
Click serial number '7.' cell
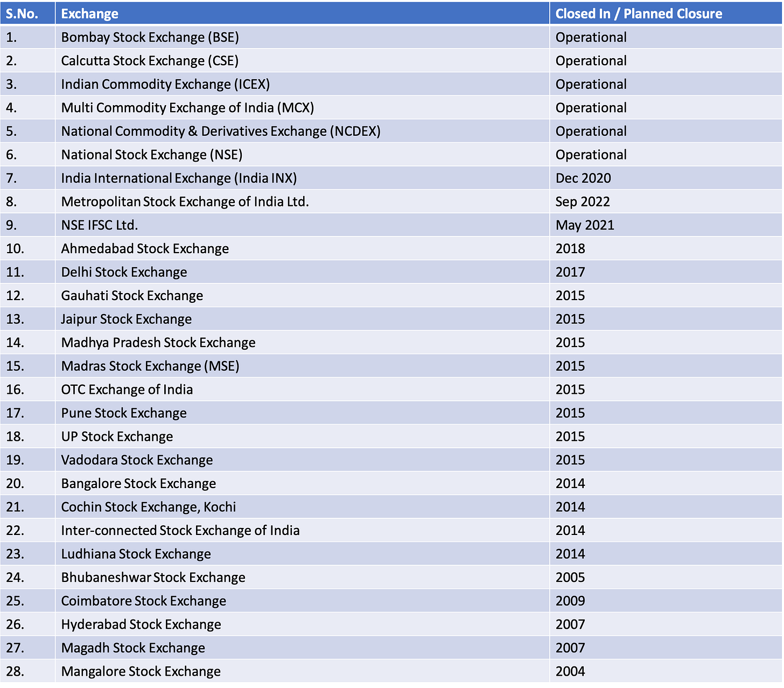click(x=27, y=178)
